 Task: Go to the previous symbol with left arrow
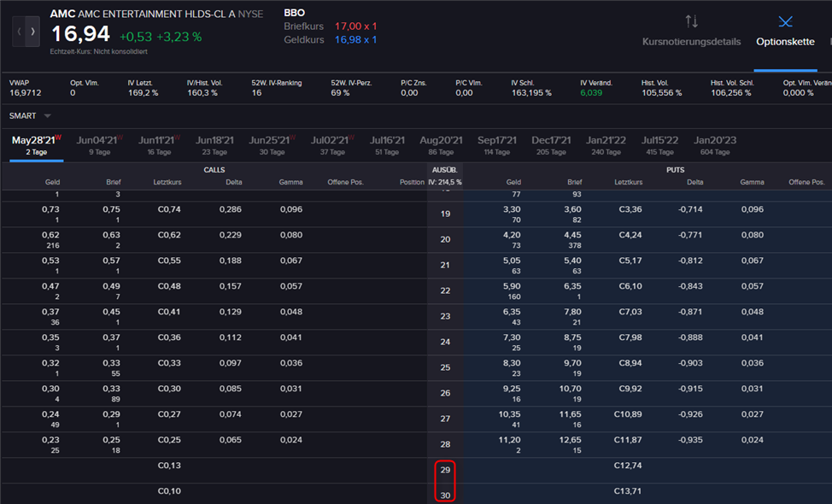coord(19,32)
